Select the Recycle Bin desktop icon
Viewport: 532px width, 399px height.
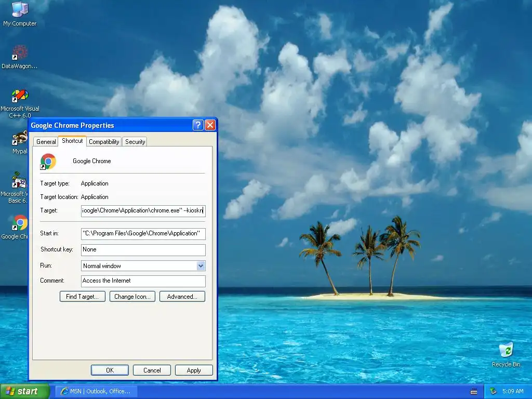(x=506, y=355)
